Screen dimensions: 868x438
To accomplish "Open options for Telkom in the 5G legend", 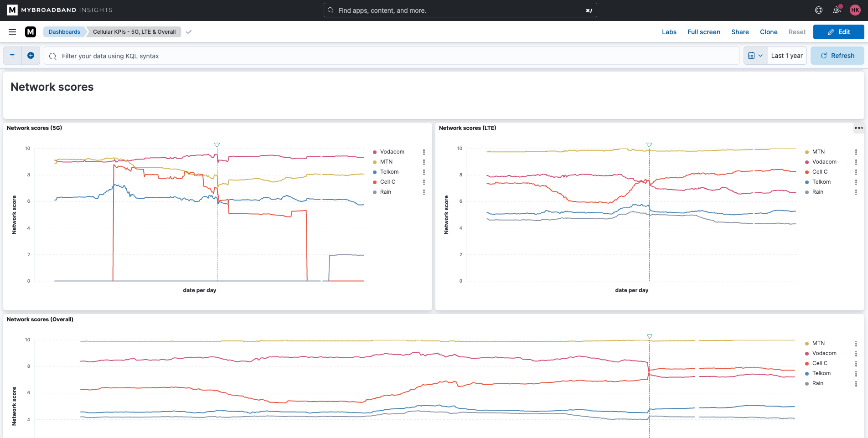I will pyautogui.click(x=424, y=172).
